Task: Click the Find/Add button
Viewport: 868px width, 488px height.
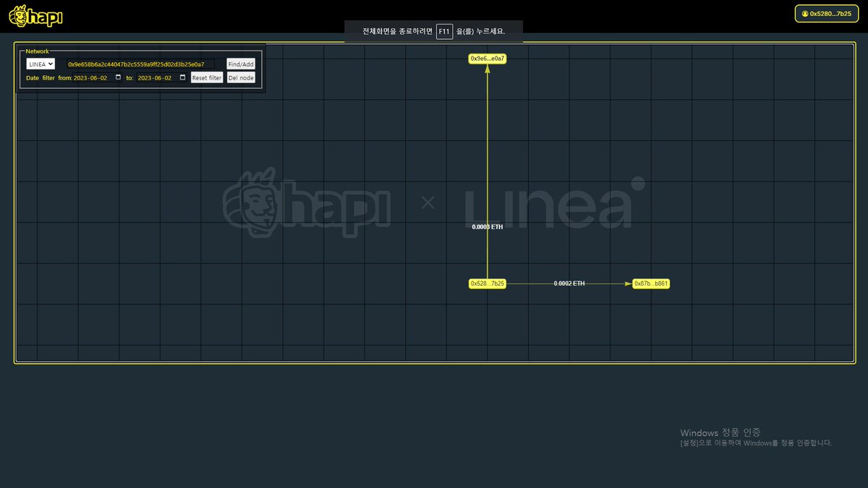Action: 239,64
